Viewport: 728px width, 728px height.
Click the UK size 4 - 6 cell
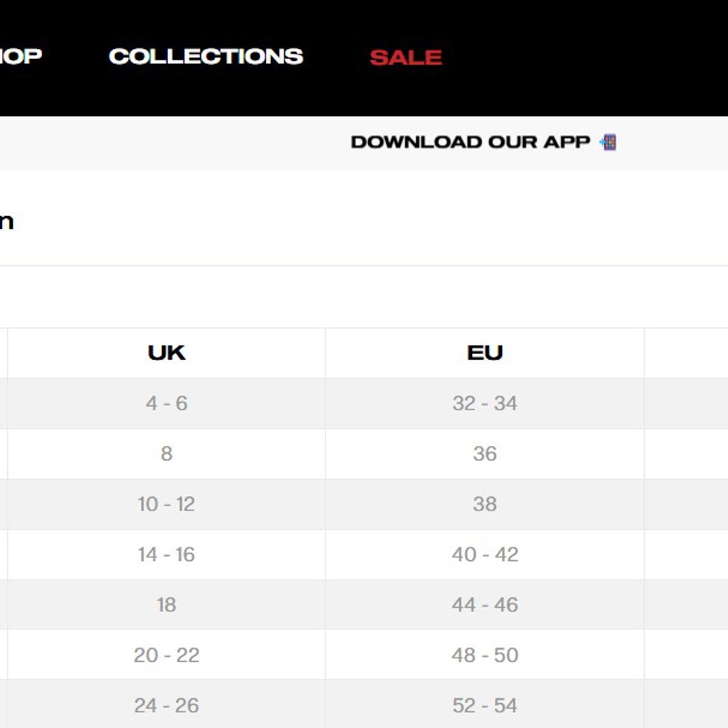click(166, 404)
